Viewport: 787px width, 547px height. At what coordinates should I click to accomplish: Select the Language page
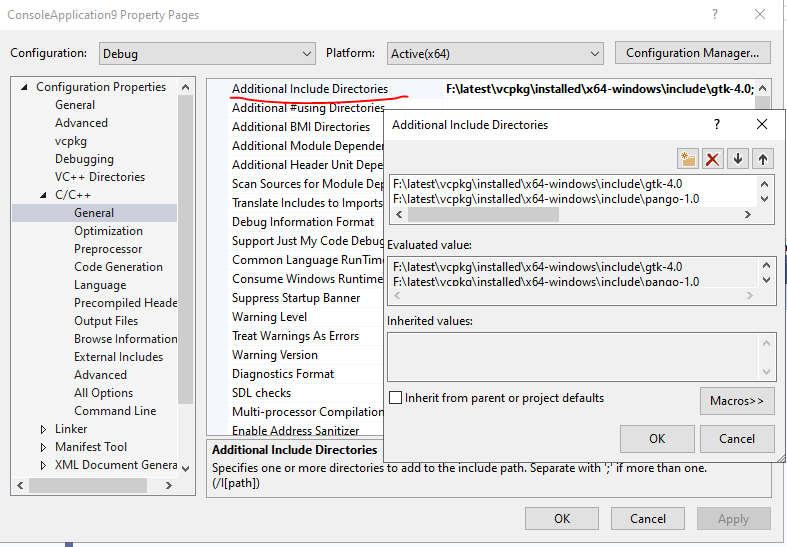(x=100, y=285)
